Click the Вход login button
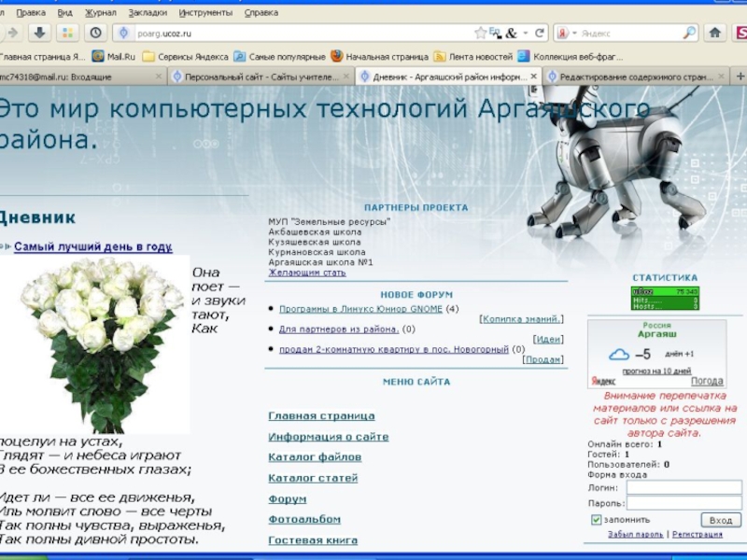 point(721,520)
